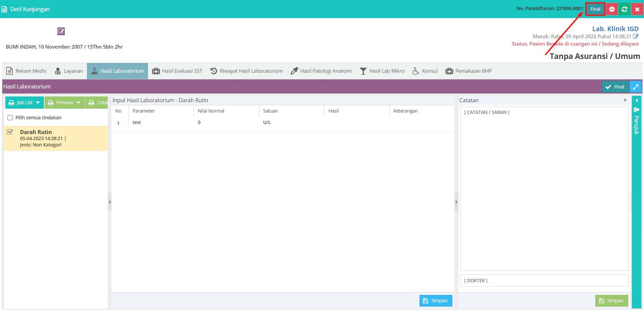Collapse the left panel arrow handle
The width and height of the screenshot is (644, 310).
pos(109,202)
